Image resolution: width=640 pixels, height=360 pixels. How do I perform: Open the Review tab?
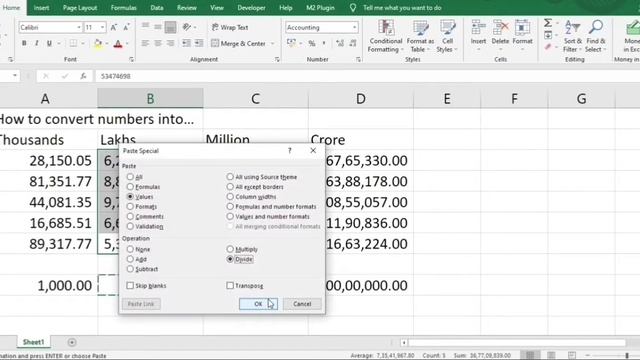point(187,8)
